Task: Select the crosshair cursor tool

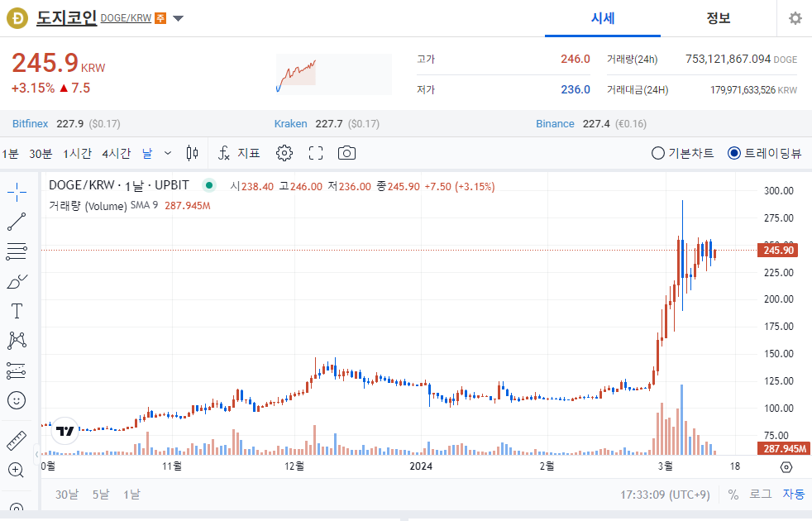Action: tap(17, 192)
